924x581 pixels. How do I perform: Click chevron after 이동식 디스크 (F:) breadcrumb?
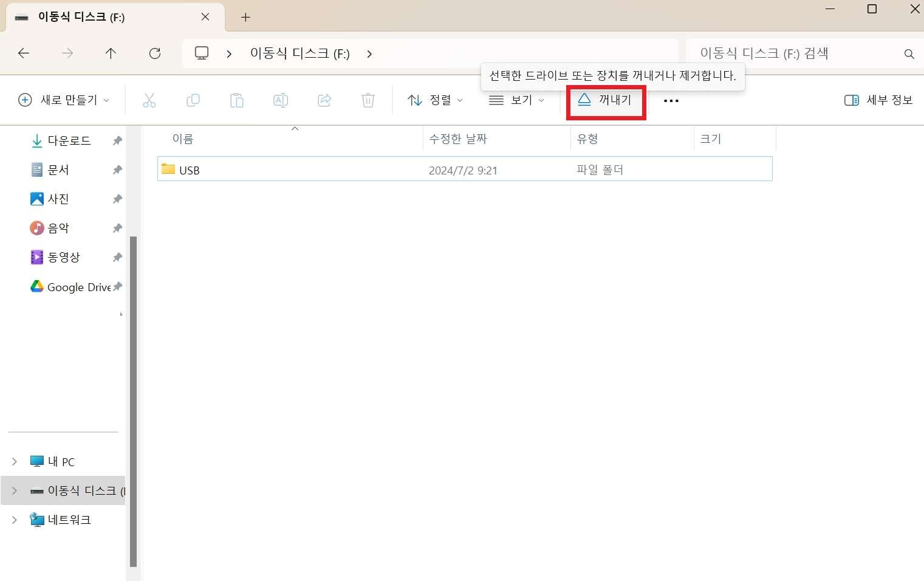[369, 54]
